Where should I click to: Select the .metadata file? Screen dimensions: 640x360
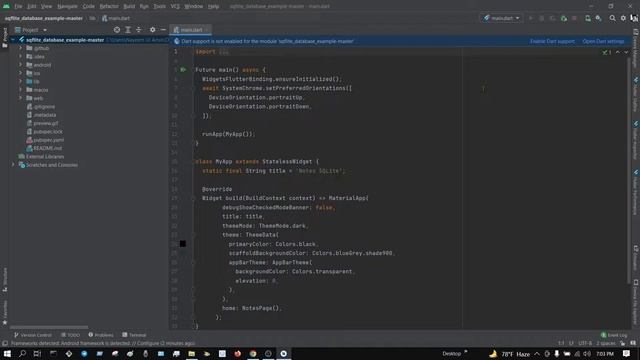(42, 115)
